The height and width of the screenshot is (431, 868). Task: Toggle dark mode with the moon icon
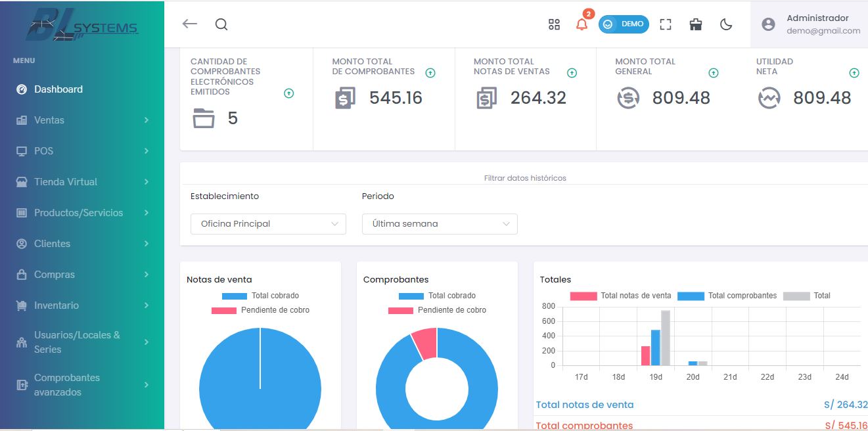pyautogui.click(x=726, y=24)
